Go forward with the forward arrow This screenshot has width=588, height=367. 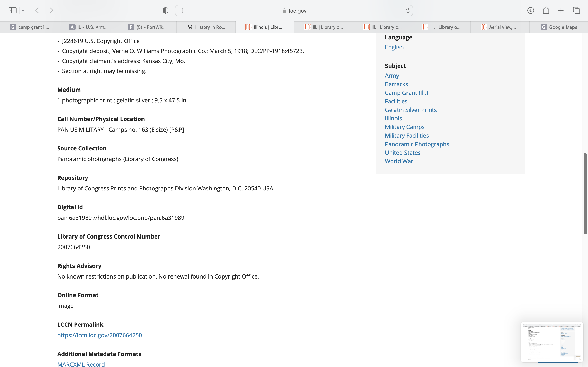[51, 10]
